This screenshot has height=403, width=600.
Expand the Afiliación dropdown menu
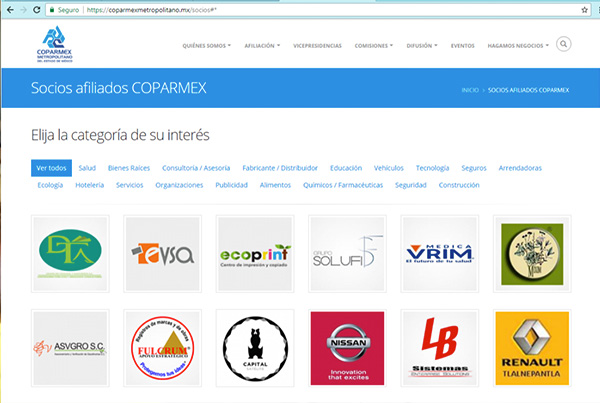coord(262,46)
